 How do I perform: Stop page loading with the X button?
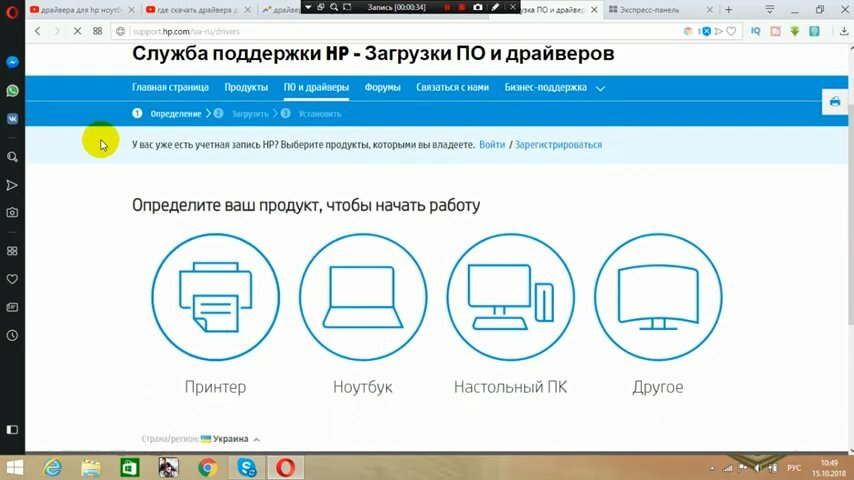[x=77, y=32]
